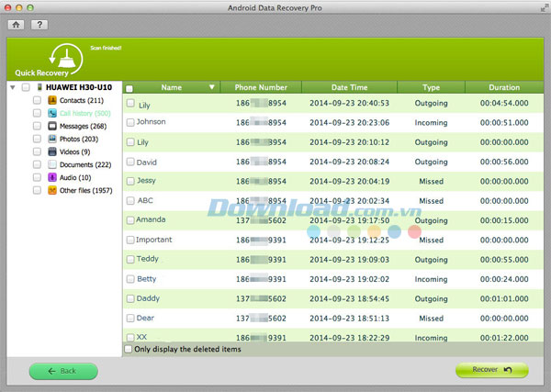This screenshot has height=392, width=551.
Task: Click the Home icon button
Action: [17, 24]
